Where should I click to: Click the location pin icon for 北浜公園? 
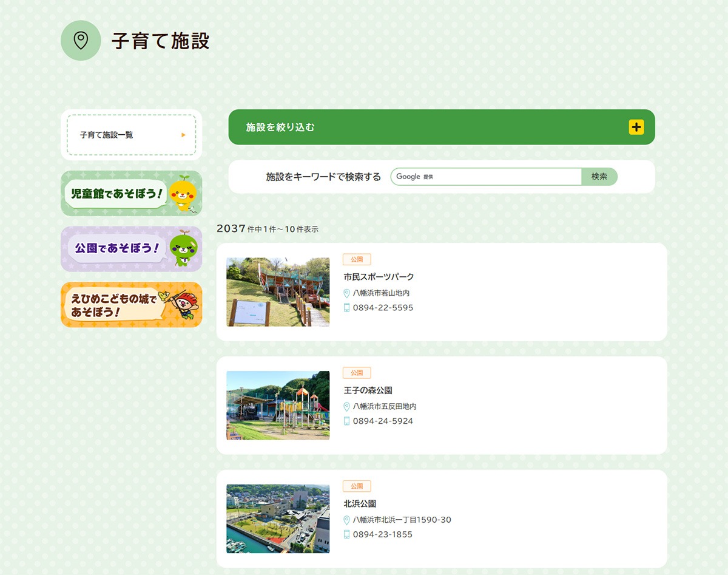347,520
